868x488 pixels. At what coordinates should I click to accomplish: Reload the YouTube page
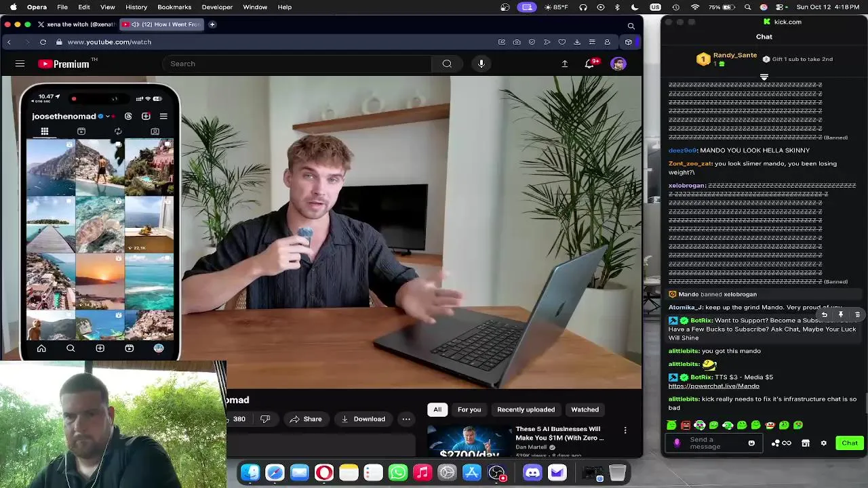[43, 42]
